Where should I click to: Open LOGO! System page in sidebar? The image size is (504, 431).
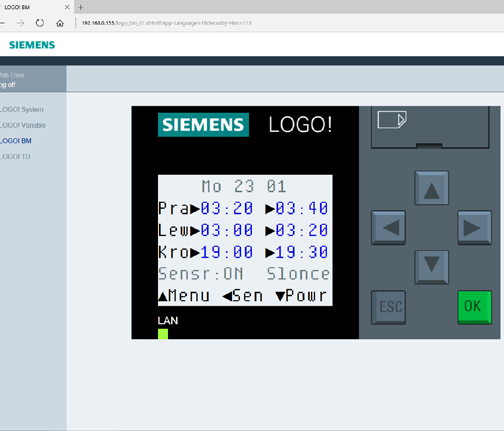(22, 109)
